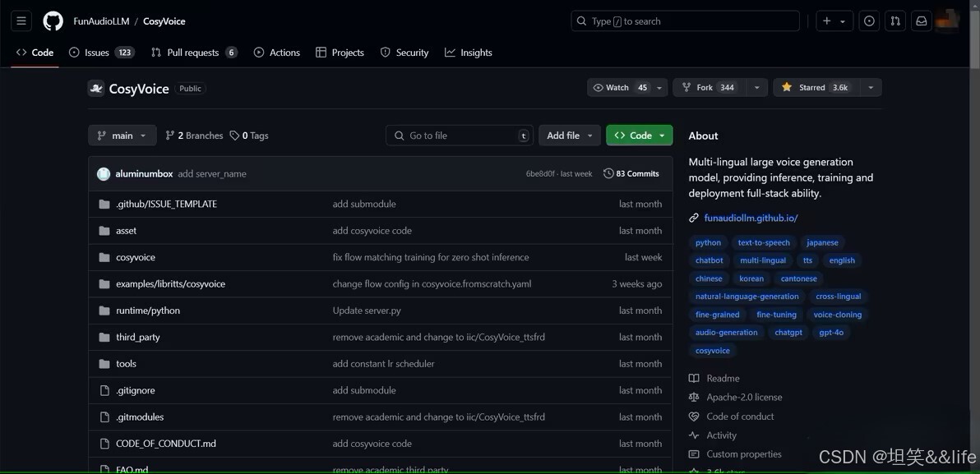Switch to the Security tab
This screenshot has width=980, height=474.
(x=404, y=53)
